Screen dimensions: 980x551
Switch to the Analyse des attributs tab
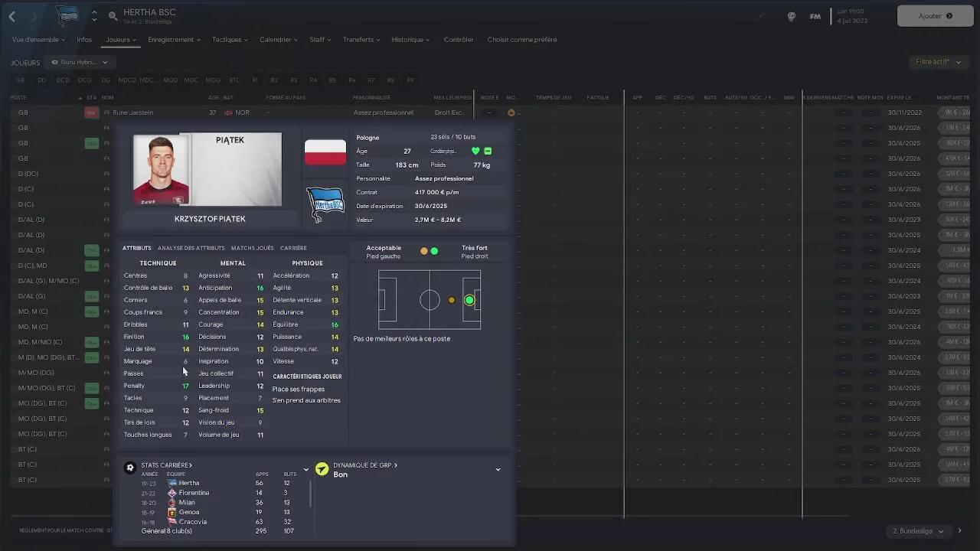coord(191,248)
